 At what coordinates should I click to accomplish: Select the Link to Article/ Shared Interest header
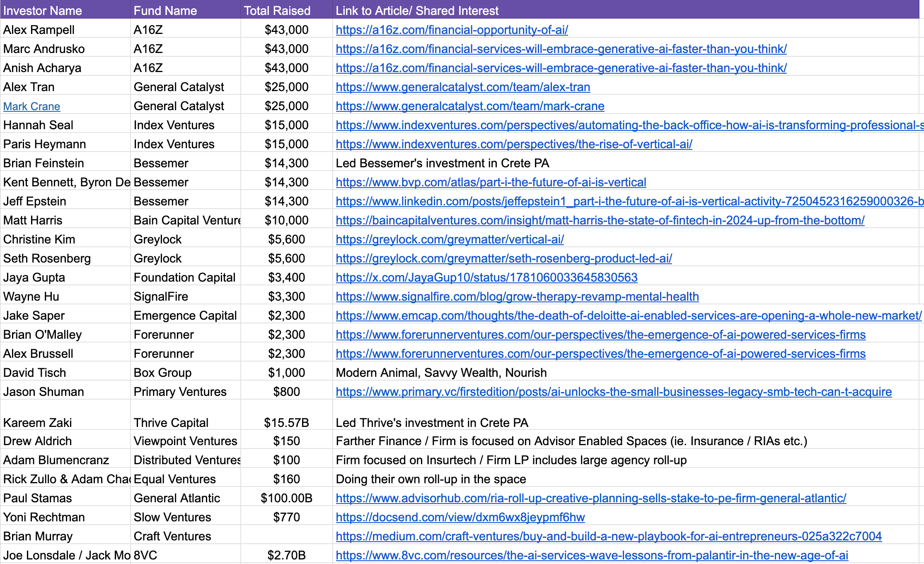coord(626,10)
